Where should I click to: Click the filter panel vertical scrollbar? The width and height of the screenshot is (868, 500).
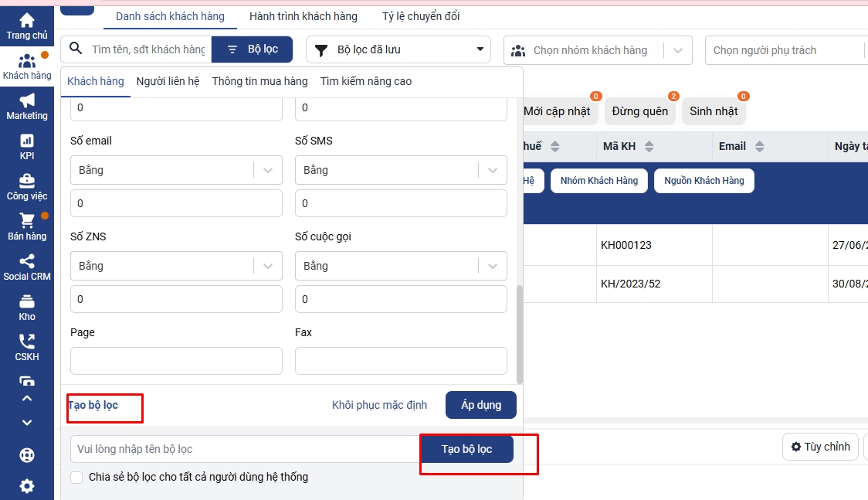(x=520, y=332)
